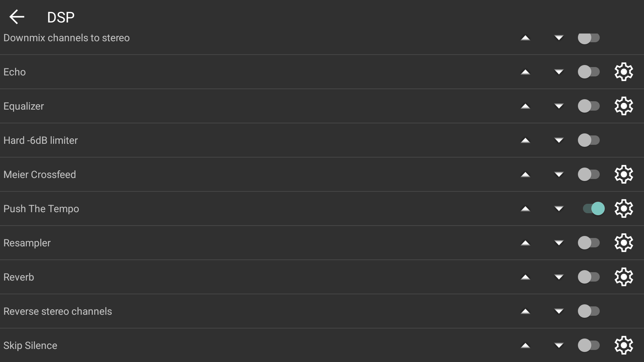
Task: Select the Meier Crossfeed list entry
Action: (x=40, y=174)
